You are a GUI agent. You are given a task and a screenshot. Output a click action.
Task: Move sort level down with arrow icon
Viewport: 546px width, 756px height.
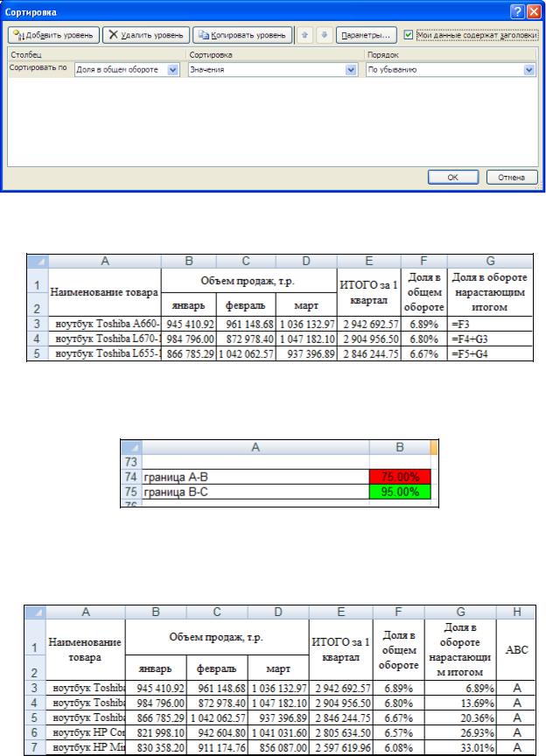[x=324, y=35]
